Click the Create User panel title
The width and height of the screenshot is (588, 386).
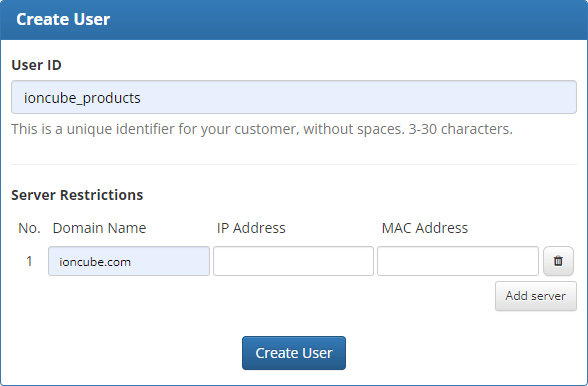pyautogui.click(x=63, y=20)
